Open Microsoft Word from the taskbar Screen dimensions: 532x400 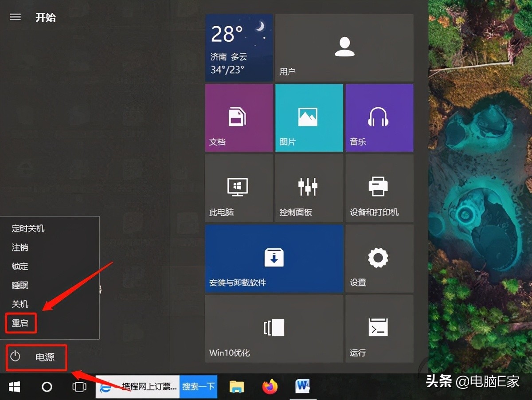coord(303,387)
